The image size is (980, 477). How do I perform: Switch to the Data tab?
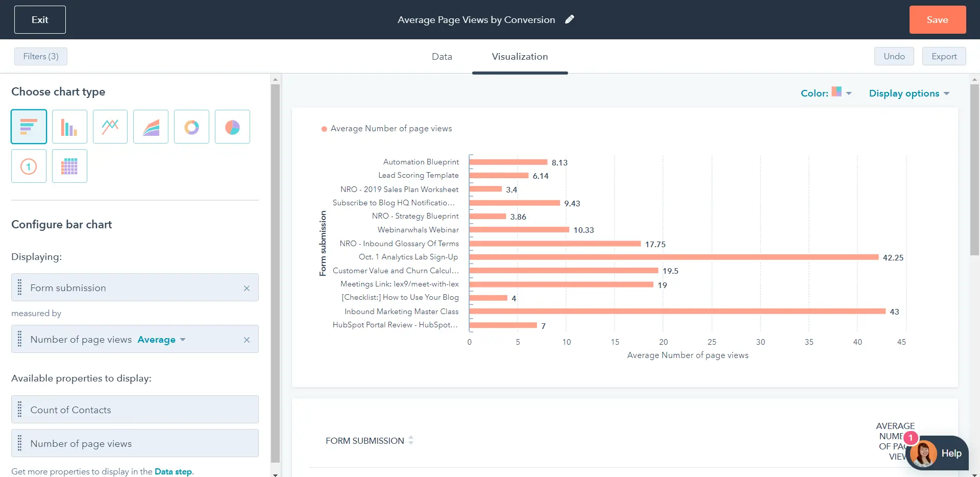click(x=442, y=57)
